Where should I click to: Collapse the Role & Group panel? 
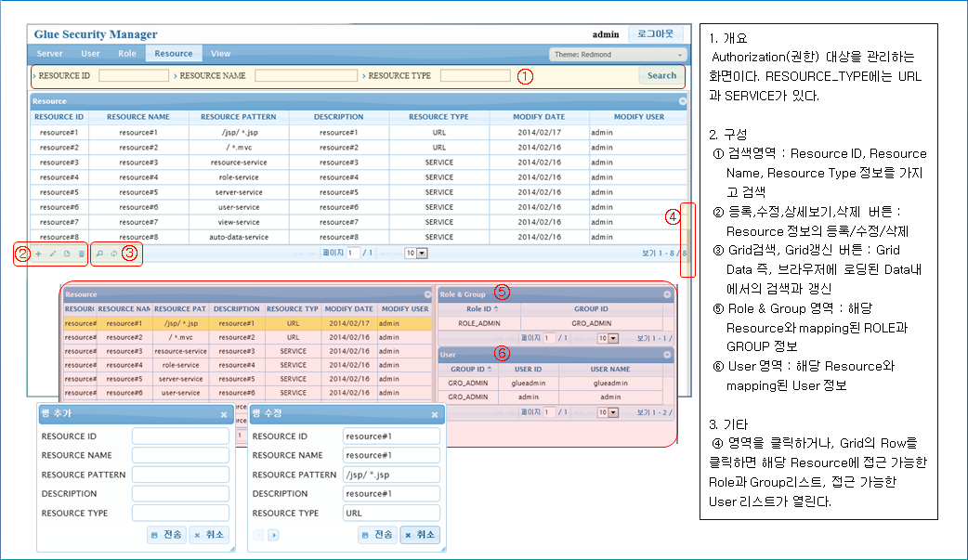[x=667, y=294]
